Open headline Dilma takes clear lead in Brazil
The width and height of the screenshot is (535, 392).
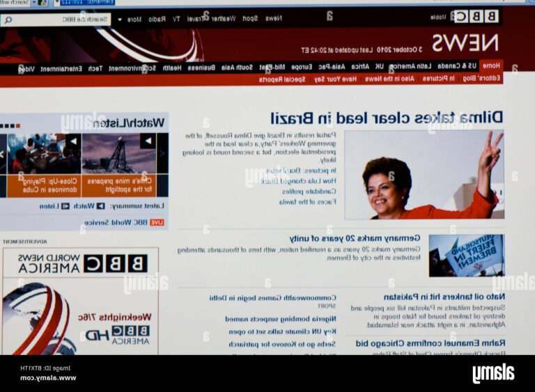[x=387, y=118]
